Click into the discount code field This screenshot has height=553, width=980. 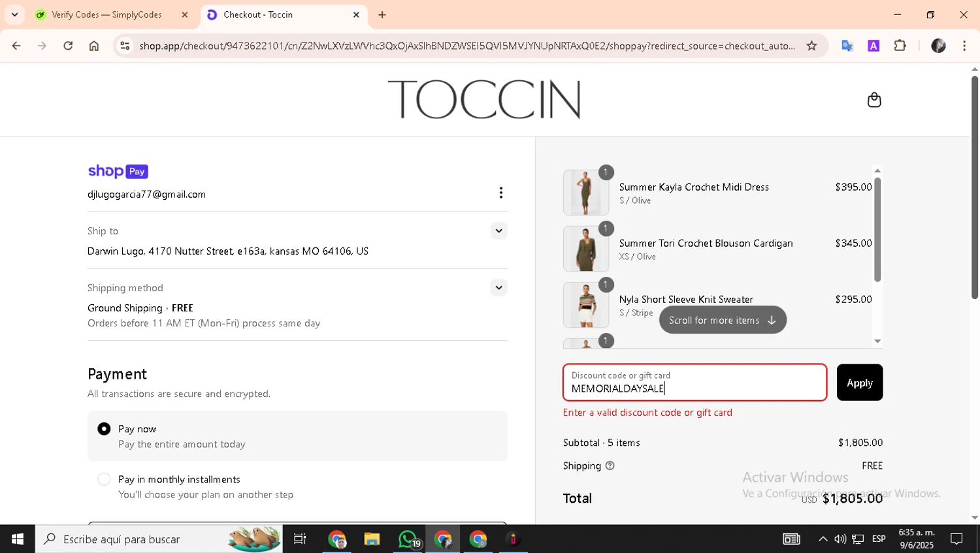click(695, 383)
